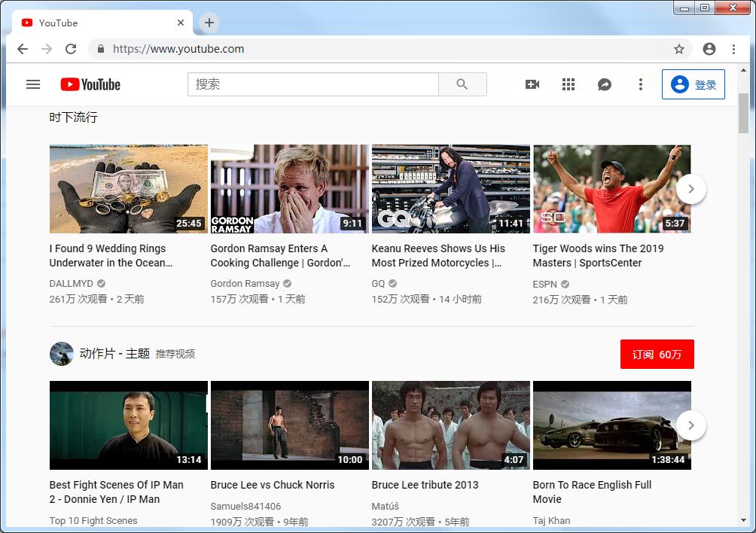The height and width of the screenshot is (533, 756).
Task: Open title 'Born To Race English Full Movie'
Action: 592,492
